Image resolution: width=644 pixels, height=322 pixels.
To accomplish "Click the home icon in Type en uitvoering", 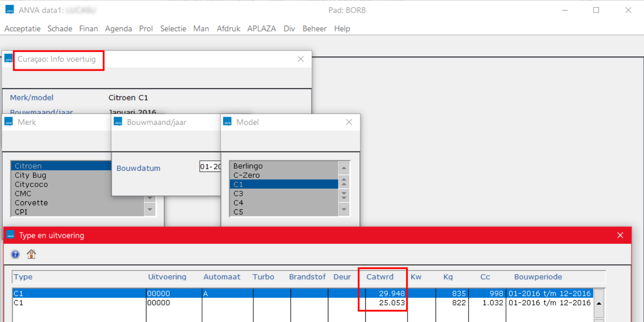I will pyautogui.click(x=31, y=254).
